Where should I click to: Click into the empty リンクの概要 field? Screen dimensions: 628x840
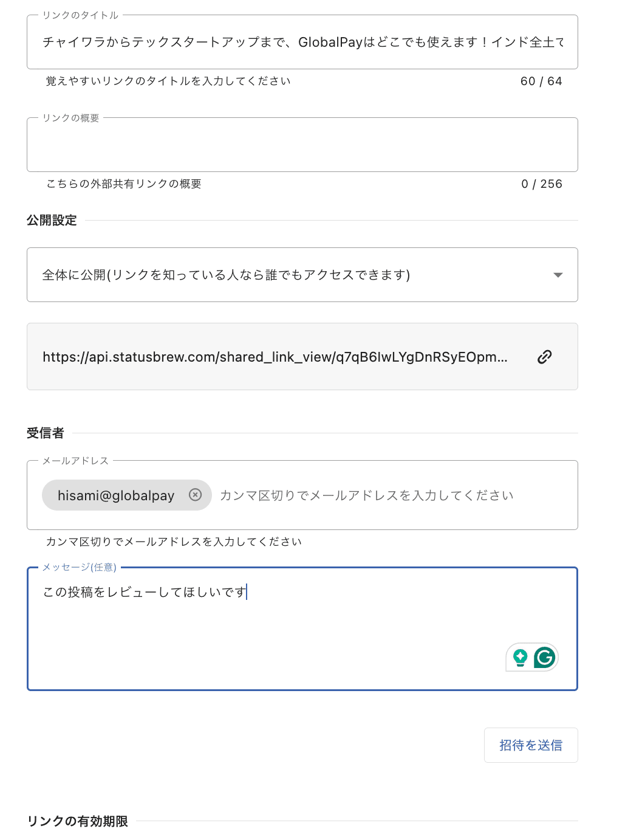click(x=302, y=145)
